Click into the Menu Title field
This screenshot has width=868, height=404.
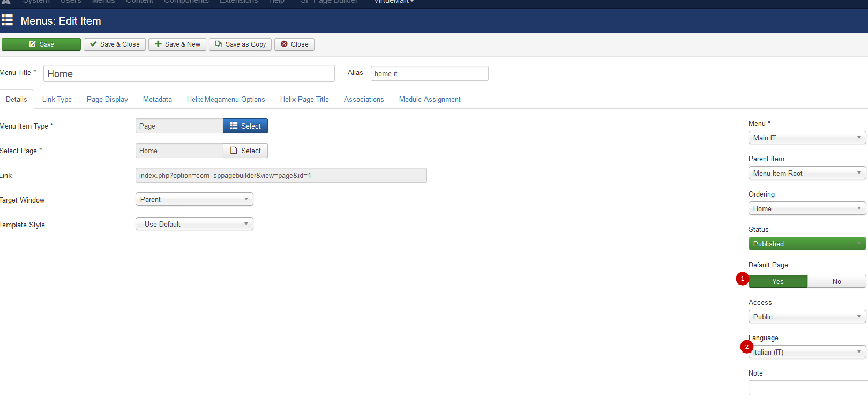[189, 73]
